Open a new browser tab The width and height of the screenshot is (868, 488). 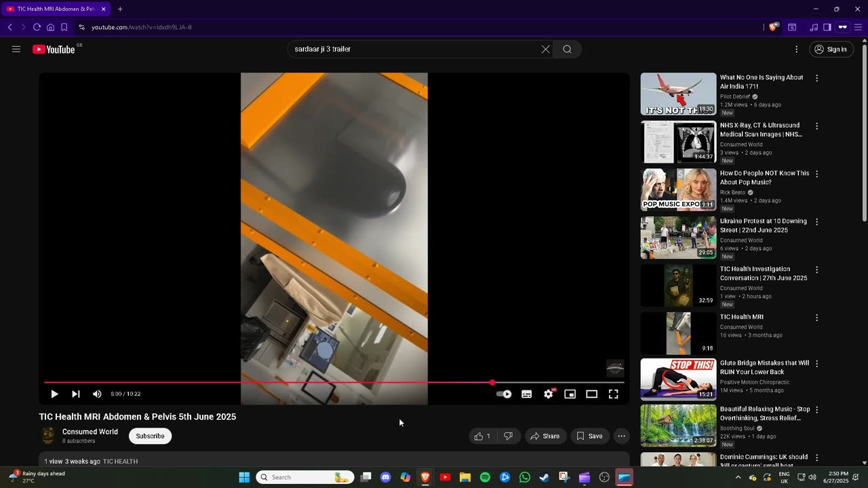coord(120,9)
